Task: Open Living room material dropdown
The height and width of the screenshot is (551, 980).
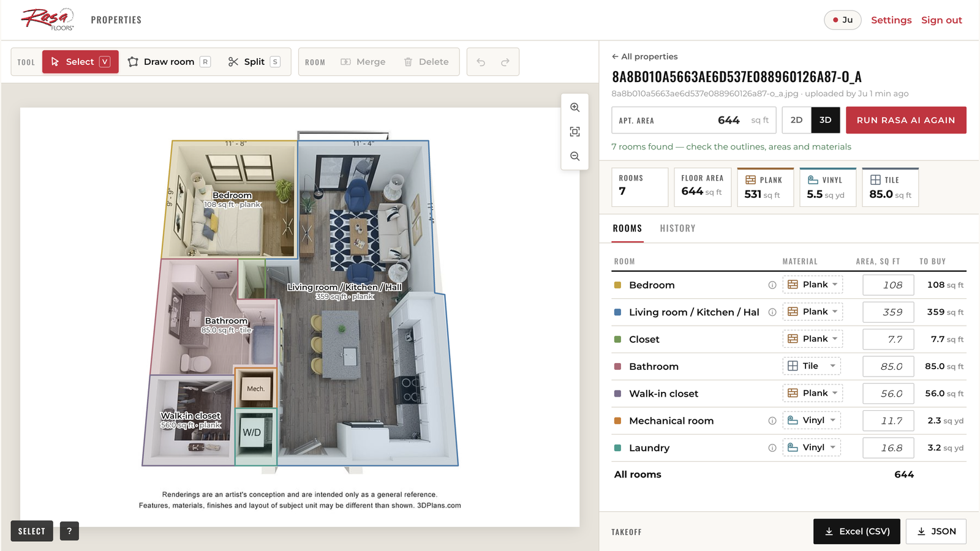Action: pyautogui.click(x=812, y=312)
